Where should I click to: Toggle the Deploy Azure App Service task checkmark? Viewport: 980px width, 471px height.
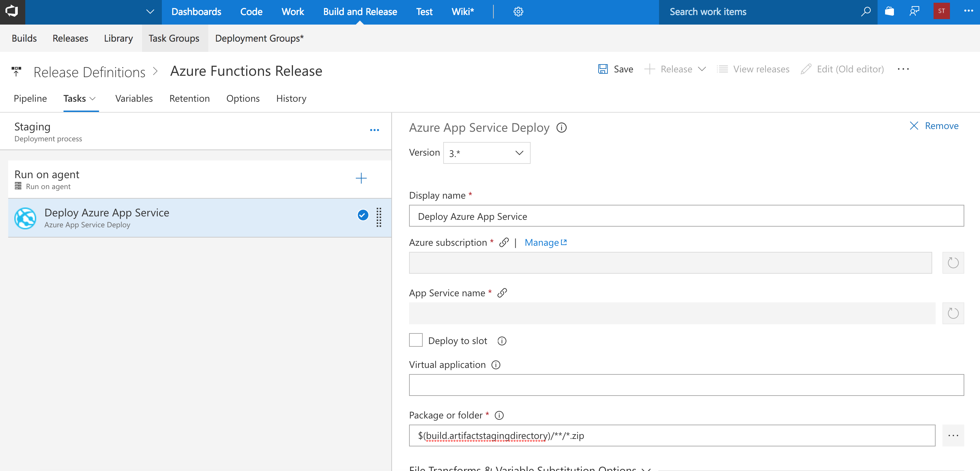[363, 216]
